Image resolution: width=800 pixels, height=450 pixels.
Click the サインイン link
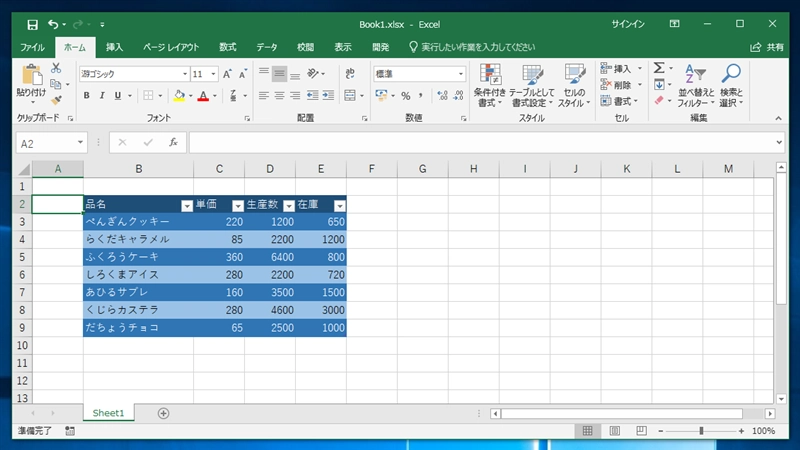tap(628, 24)
